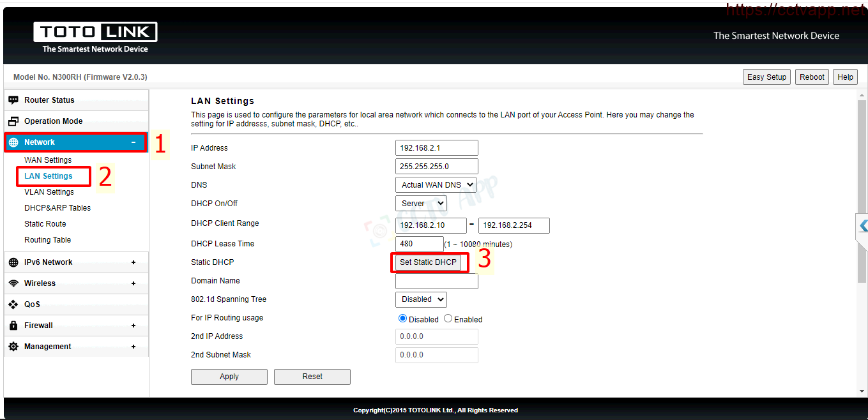Click the IPv6 Network globe icon

(13, 262)
